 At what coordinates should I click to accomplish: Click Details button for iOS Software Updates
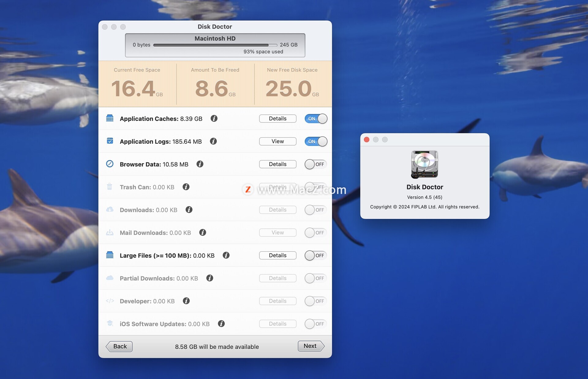point(278,324)
